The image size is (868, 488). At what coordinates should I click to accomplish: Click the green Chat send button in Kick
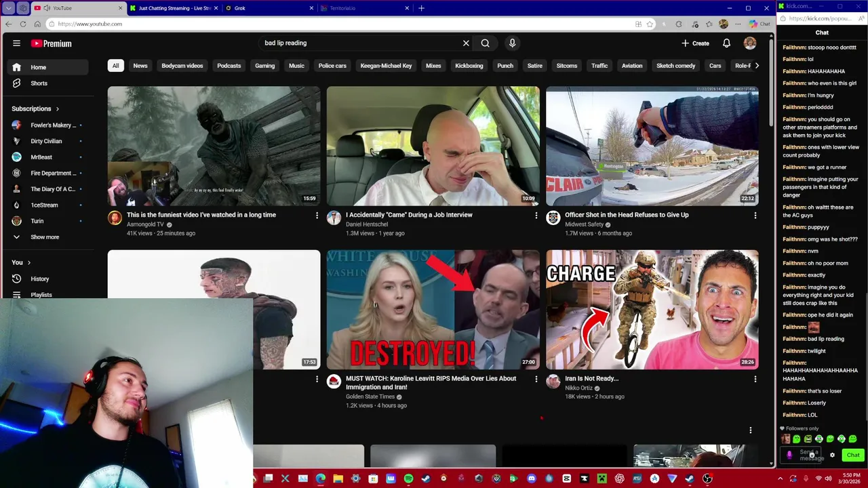(x=852, y=455)
